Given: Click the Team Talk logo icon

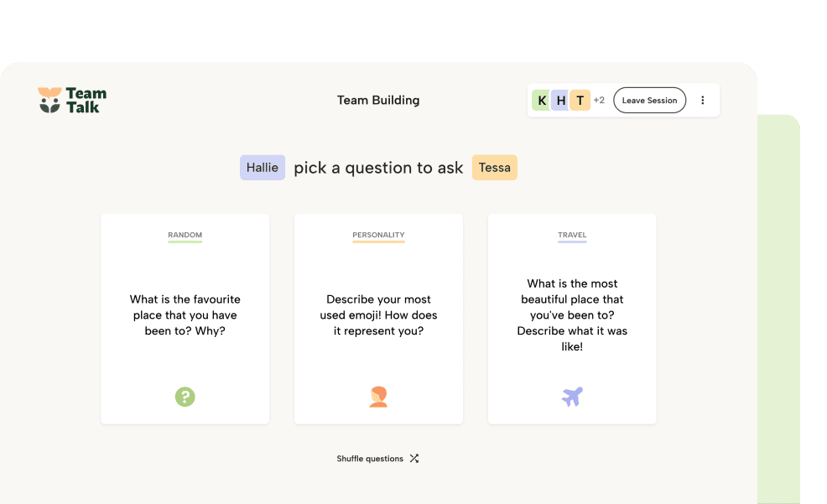Looking at the screenshot, I should (x=49, y=100).
